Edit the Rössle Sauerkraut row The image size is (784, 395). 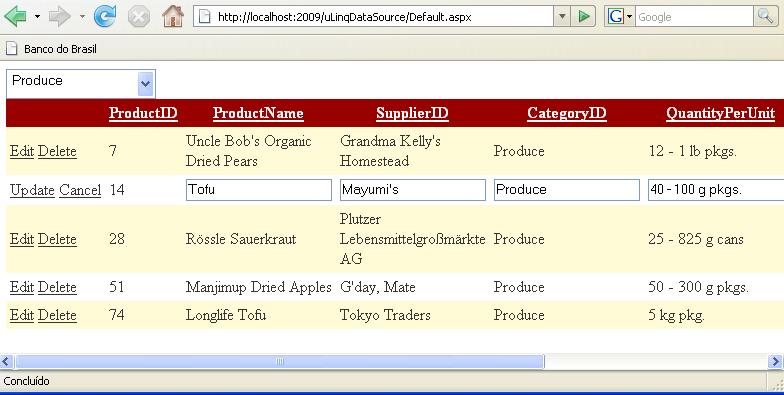click(22, 239)
